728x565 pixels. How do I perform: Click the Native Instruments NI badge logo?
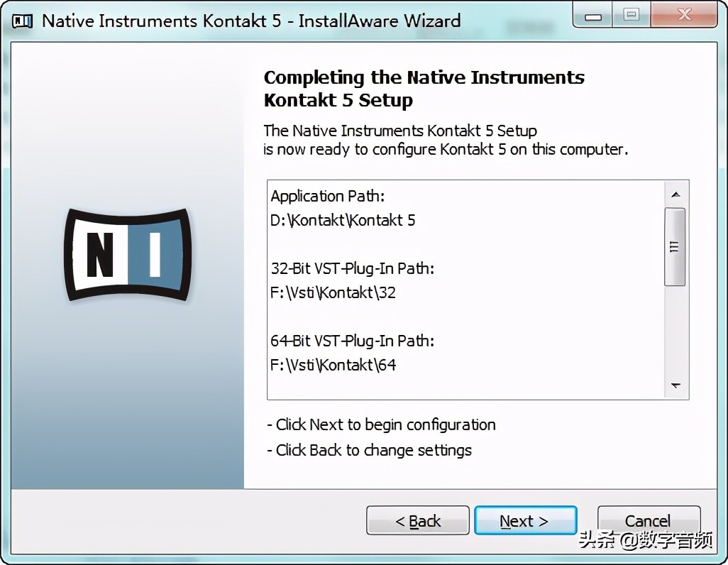click(x=128, y=254)
